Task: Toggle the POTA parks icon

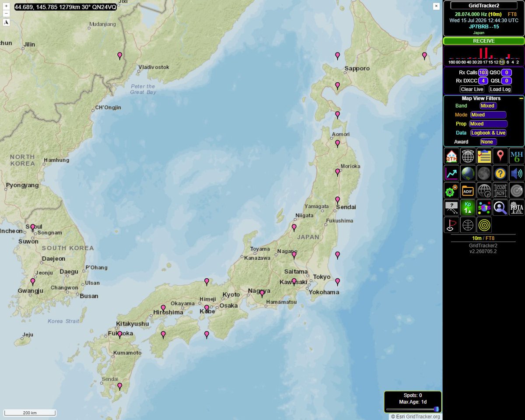Action: pos(517,207)
